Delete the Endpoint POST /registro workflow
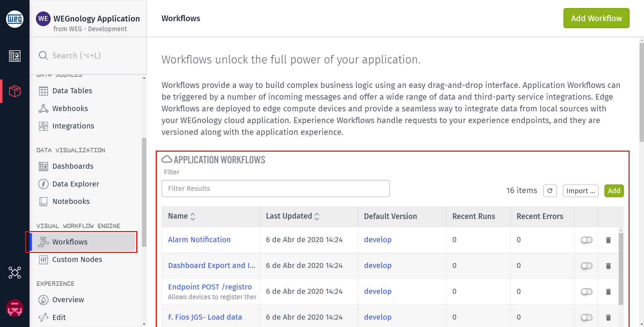 [608, 291]
